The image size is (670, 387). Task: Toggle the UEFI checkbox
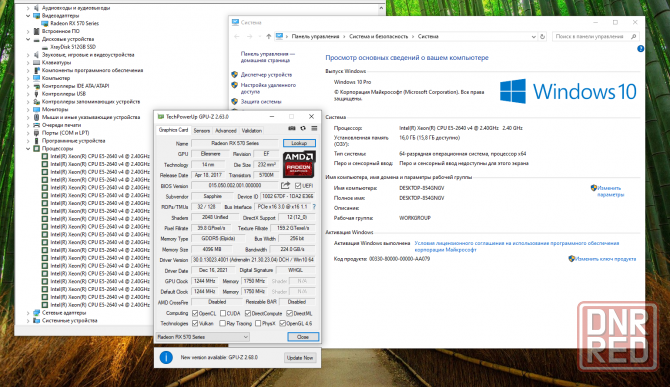298,186
